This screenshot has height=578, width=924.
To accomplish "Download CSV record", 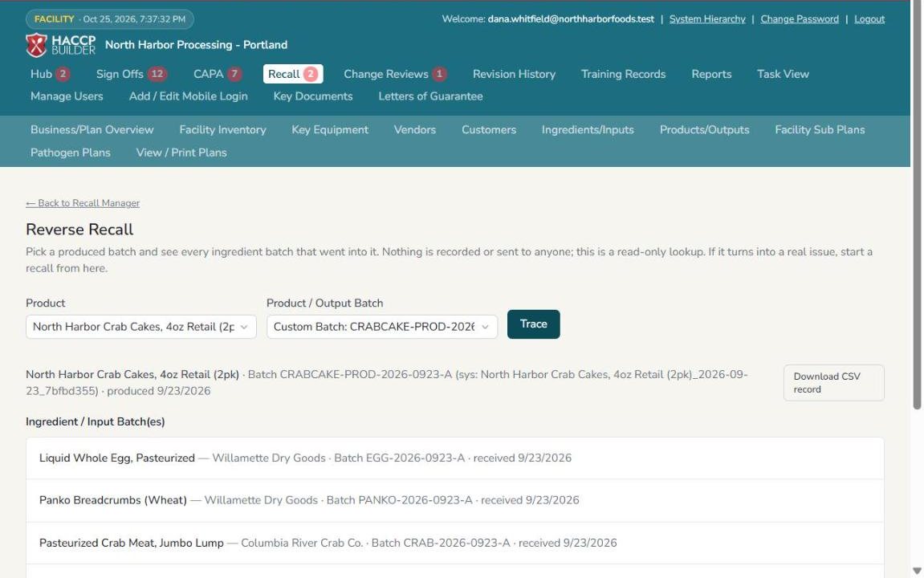I will 833,383.
